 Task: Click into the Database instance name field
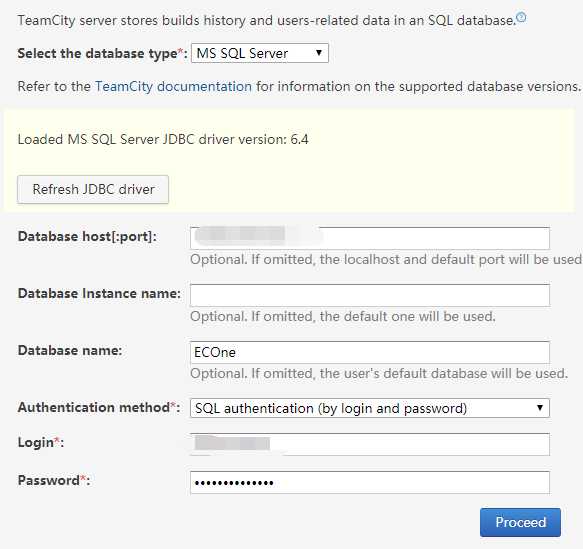tap(370, 295)
